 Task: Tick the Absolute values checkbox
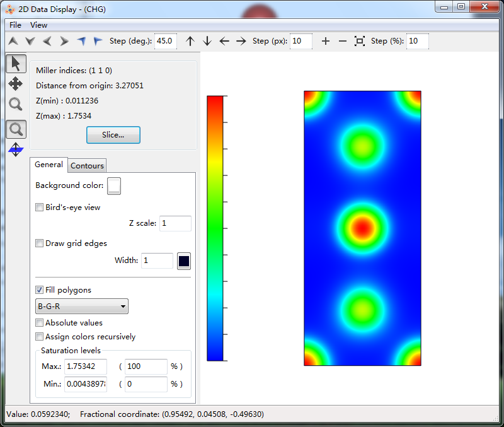40,323
